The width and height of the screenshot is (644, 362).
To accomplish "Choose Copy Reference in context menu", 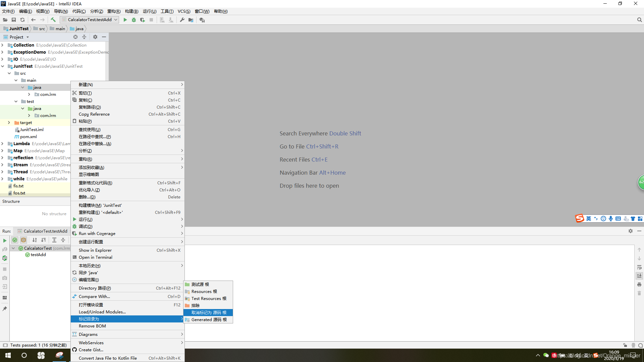I will click(127, 114).
